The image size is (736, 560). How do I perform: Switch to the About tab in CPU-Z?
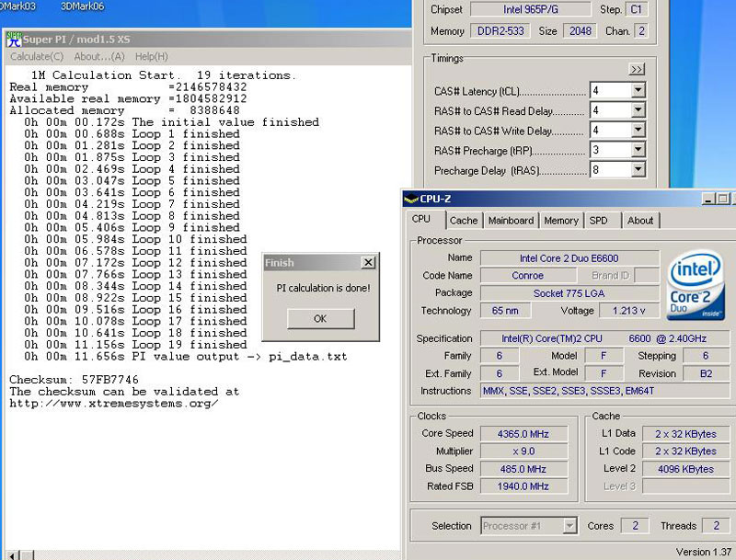[640, 221]
